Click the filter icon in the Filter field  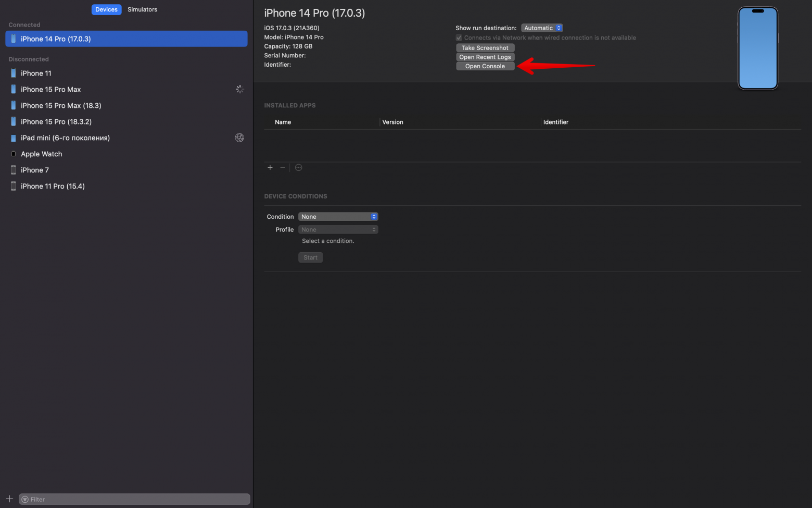coord(24,499)
